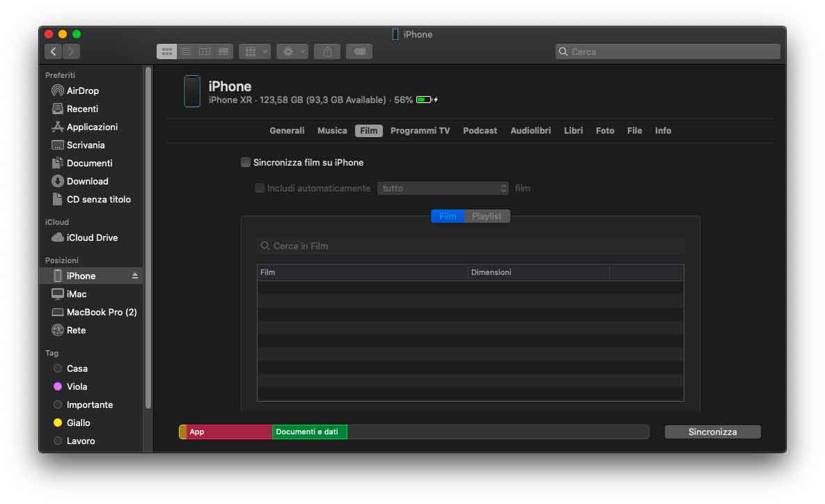Open the Foto tab
Screen dimensions: 825x504
pos(605,131)
